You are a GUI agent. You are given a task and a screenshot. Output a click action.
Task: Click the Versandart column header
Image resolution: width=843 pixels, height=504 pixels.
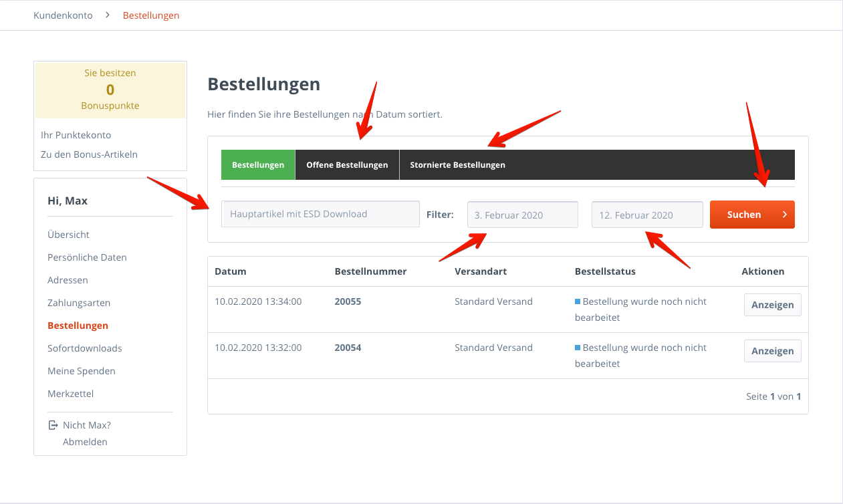(x=481, y=271)
